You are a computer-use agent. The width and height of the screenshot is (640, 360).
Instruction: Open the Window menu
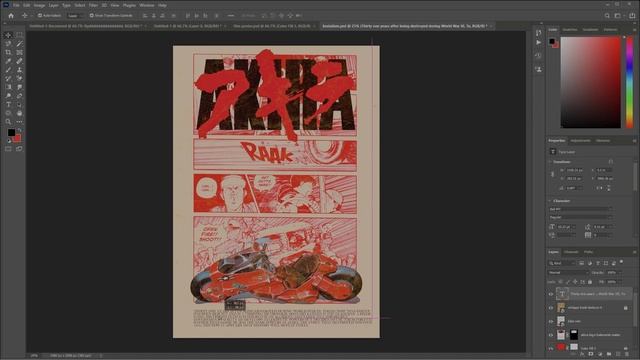click(147, 5)
